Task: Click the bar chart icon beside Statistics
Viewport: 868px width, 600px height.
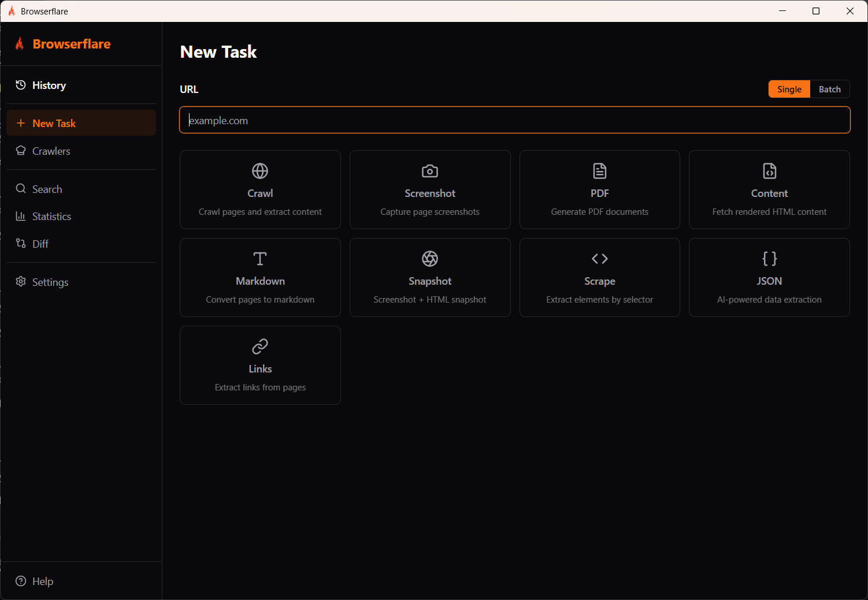Action: point(21,216)
